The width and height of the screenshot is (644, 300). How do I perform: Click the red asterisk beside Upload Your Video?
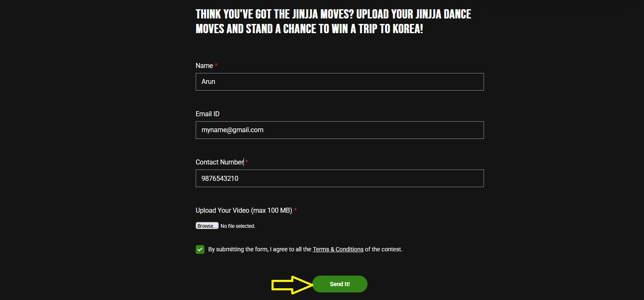tap(295, 210)
